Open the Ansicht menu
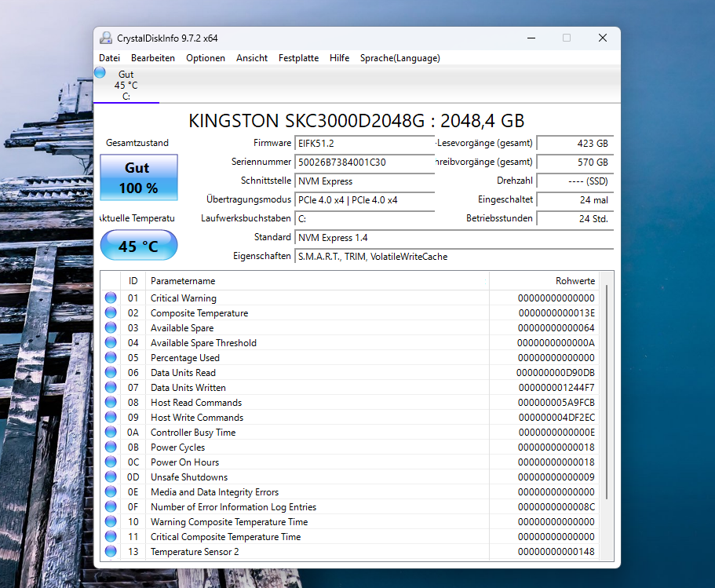 [252, 58]
